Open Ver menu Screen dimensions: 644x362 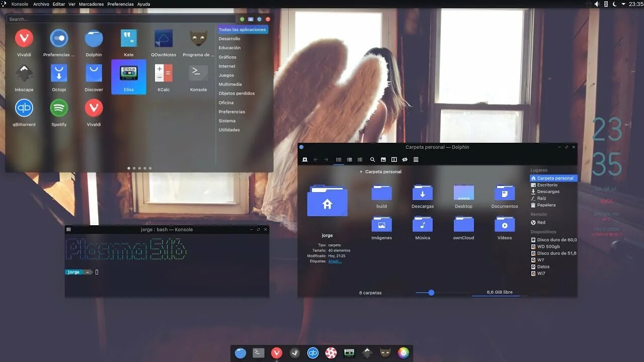tap(72, 4)
